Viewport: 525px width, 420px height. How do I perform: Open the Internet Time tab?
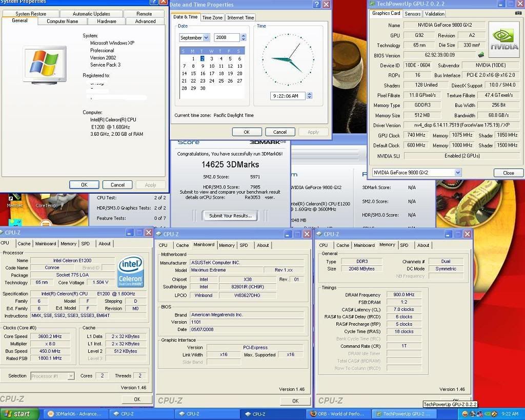(x=240, y=18)
